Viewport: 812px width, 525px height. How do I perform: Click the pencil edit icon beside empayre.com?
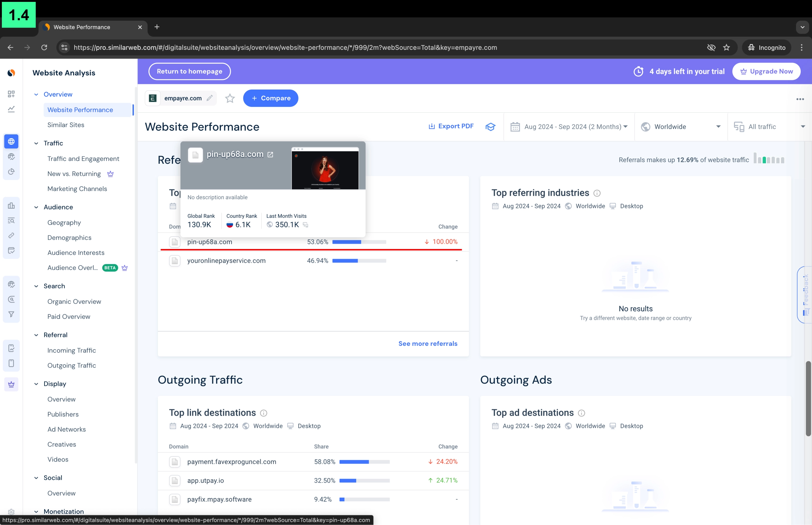coord(210,98)
